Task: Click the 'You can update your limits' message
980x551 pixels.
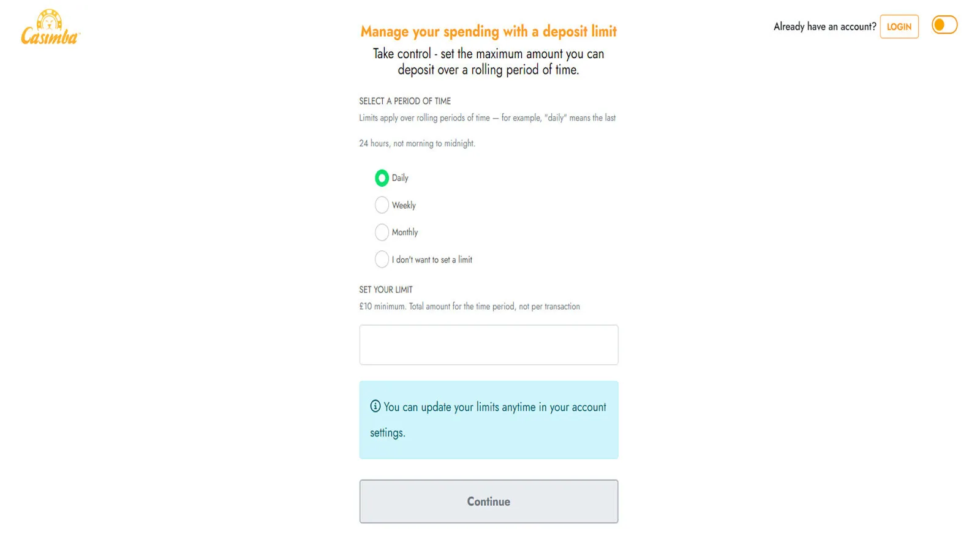Action: (494, 408)
